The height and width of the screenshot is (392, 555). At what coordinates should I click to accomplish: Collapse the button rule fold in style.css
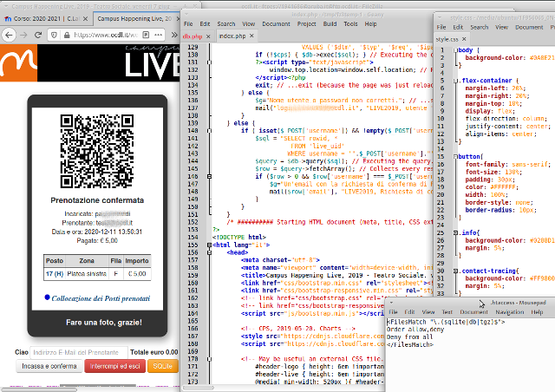(455, 156)
